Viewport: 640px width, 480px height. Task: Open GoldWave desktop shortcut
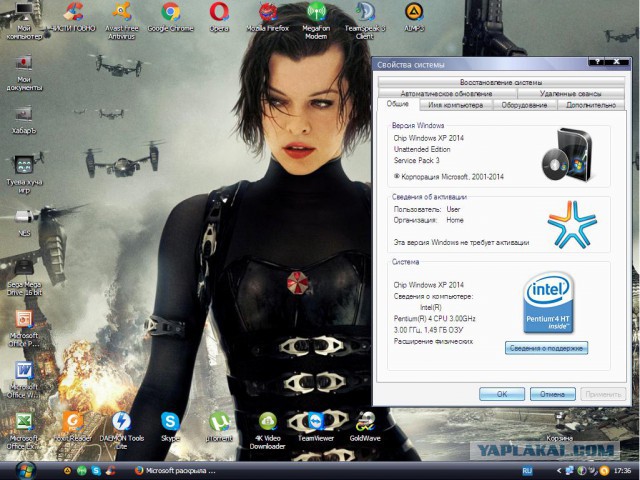(365, 427)
